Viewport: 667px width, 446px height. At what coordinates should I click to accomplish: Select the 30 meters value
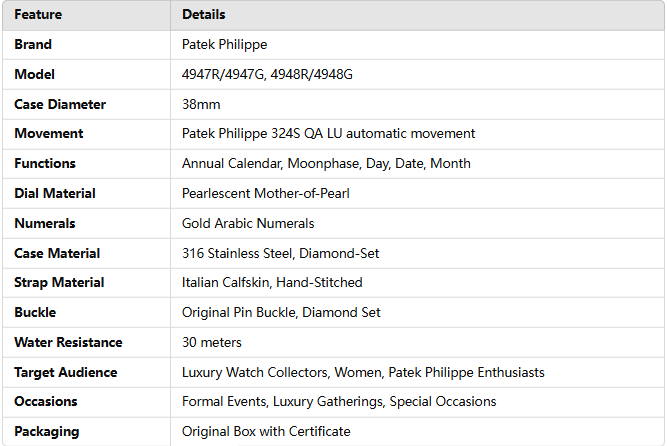point(212,343)
